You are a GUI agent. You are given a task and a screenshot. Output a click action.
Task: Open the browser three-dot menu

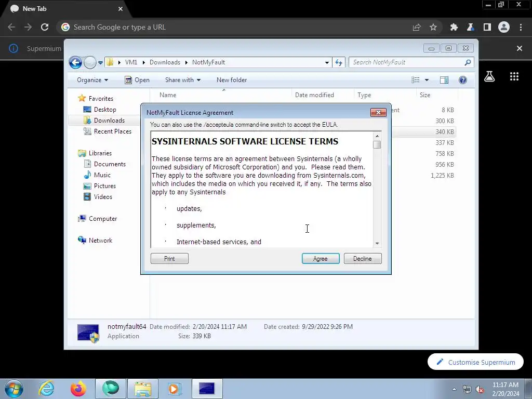click(x=521, y=27)
